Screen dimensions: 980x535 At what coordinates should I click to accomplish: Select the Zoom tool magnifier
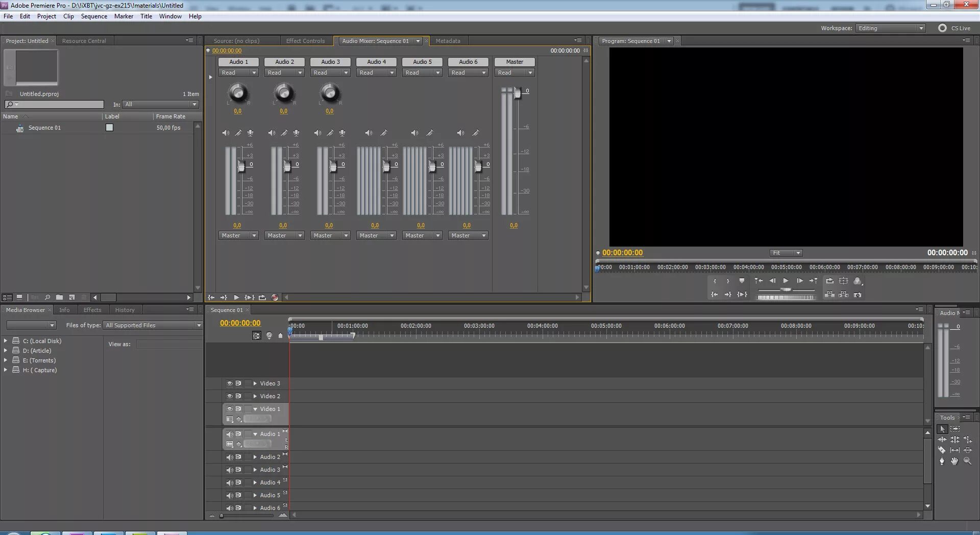pos(967,461)
